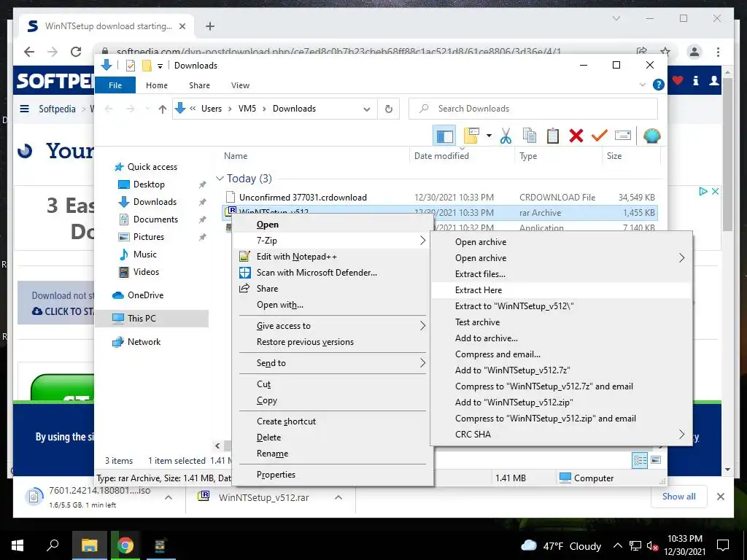This screenshot has width=747, height=560.
Task: Collapse the Today (3) group
Action: pos(220,179)
